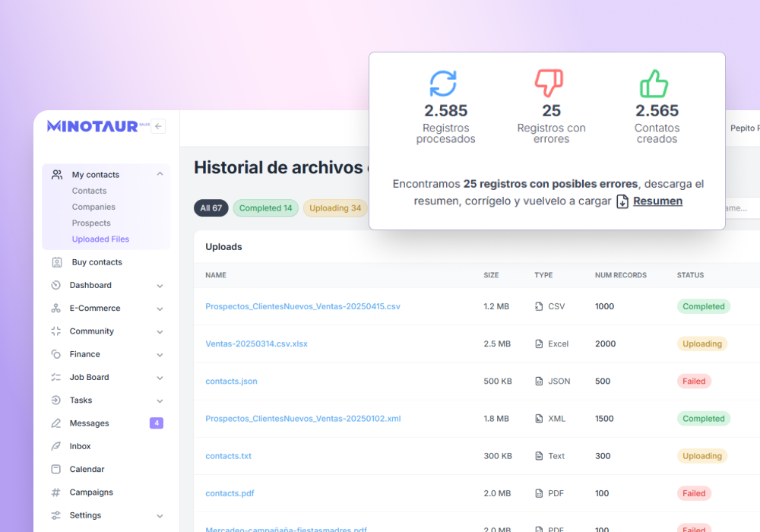Click the Messages pencil icon

[x=56, y=423]
